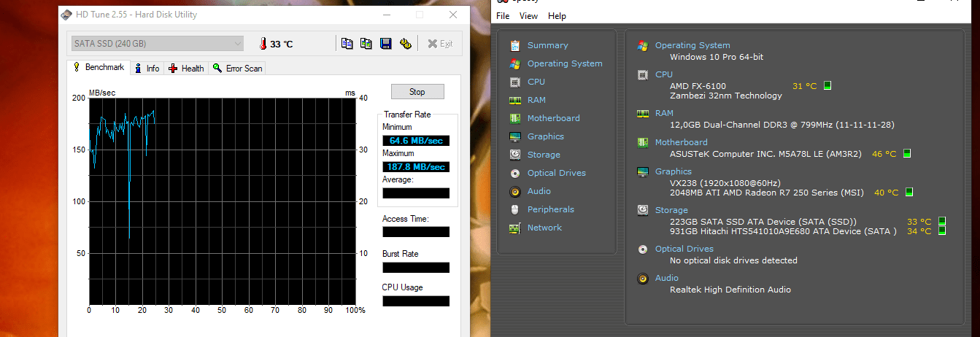Image resolution: width=980 pixels, height=337 pixels.
Task: Click the Audio speaker icon in Speccy sidebar
Action: point(515,191)
